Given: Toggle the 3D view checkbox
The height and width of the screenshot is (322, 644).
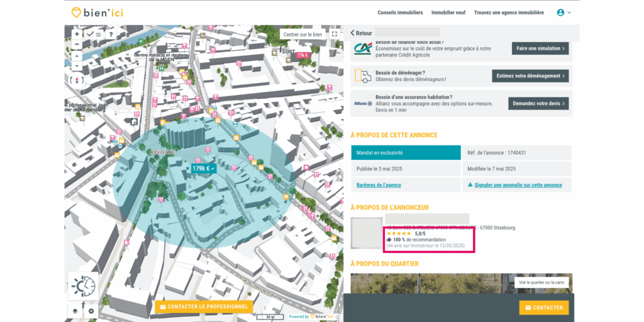Looking at the screenshot, I should [x=91, y=35].
